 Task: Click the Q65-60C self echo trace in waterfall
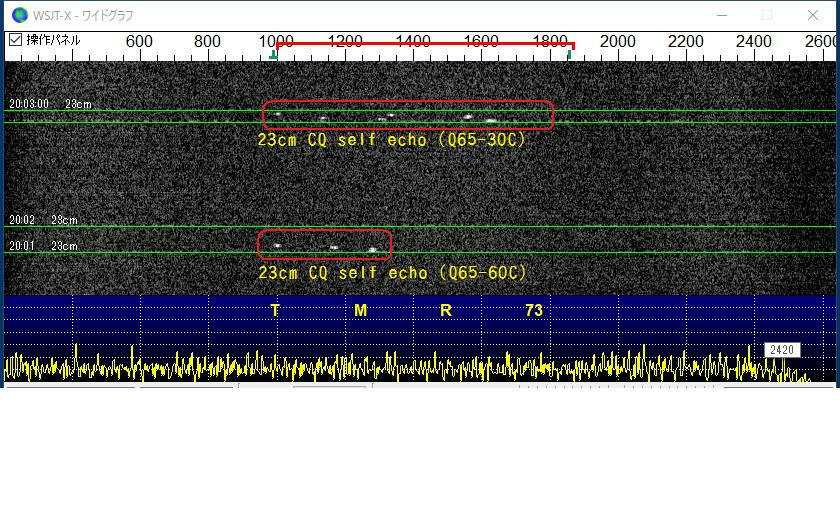(x=324, y=245)
